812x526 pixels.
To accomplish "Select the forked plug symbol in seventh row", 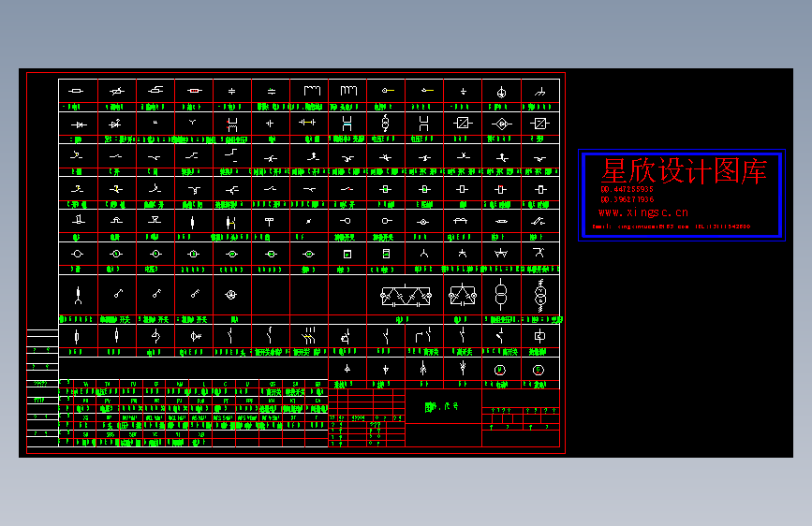I will coord(78,296).
